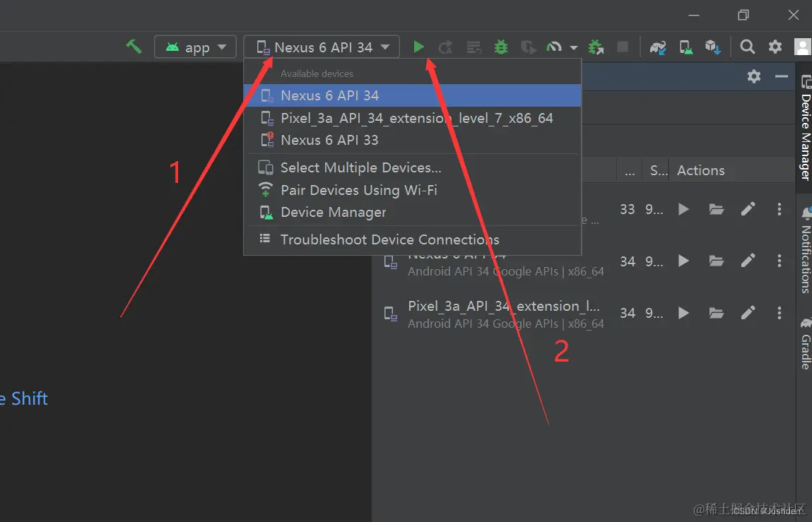812x522 pixels.
Task: Edit Pixel_3a_API_34 device pencil icon
Action: click(748, 312)
